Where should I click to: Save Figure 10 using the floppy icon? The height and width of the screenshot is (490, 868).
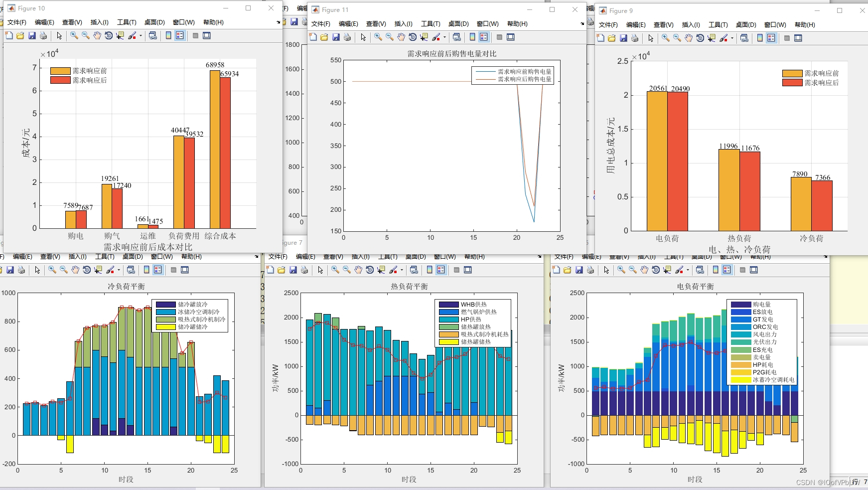[x=32, y=35]
